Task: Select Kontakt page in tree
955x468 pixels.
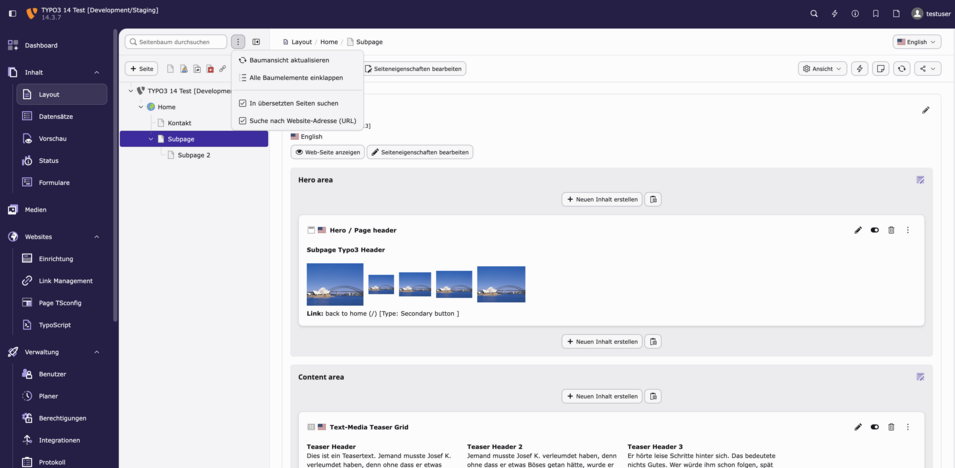Action: pos(179,123)
